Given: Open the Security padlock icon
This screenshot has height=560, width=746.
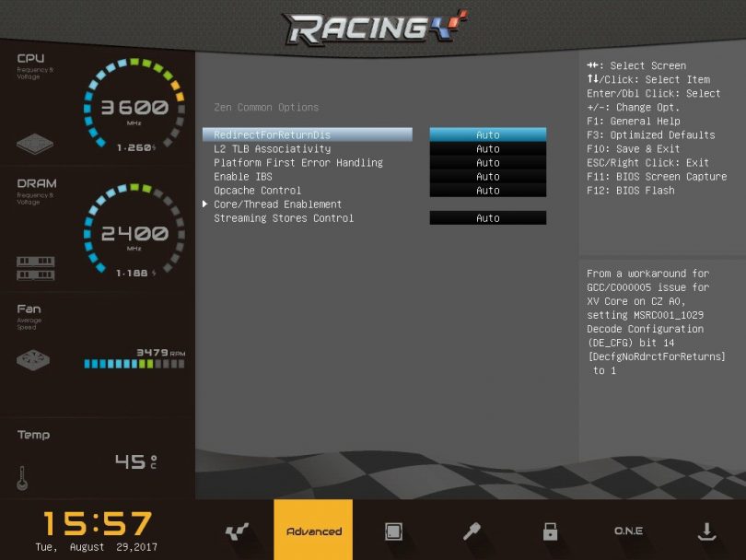Looking at the screenshot, I should coord(550,531).
